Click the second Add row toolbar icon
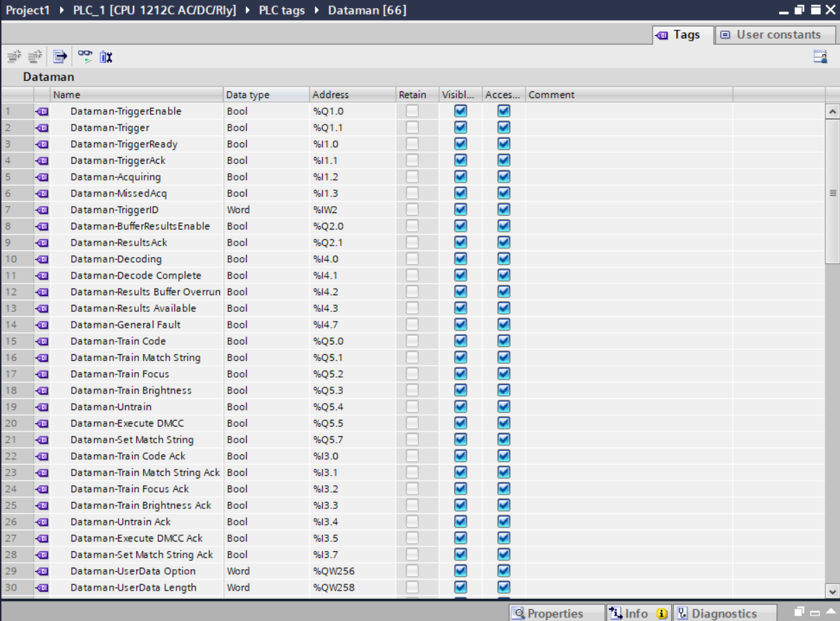 click(35, 57)
